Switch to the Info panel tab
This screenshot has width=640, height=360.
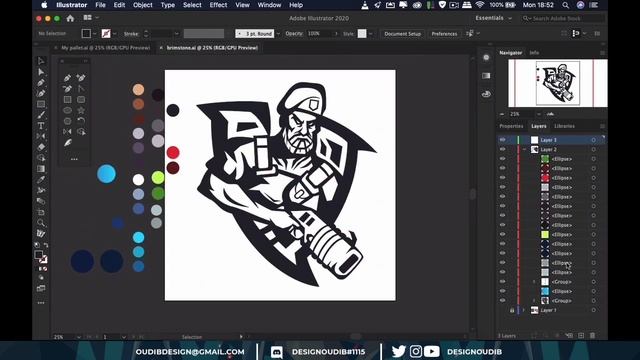pos(534,53)
